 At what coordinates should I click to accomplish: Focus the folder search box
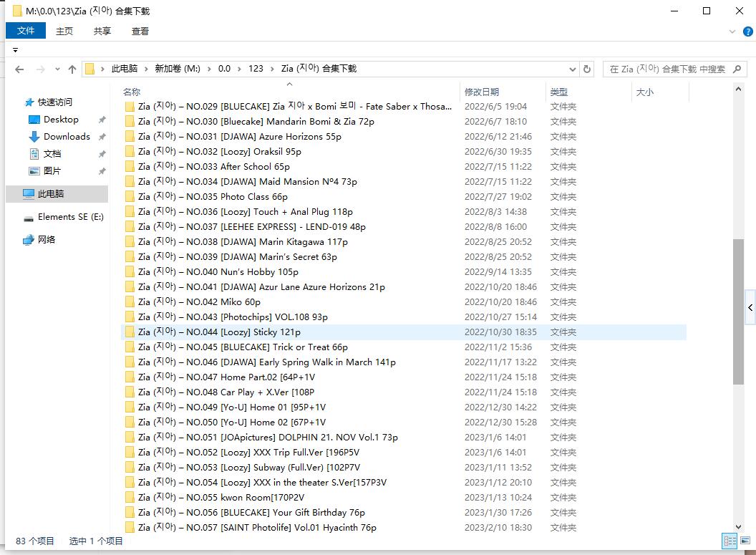coord(674,69)
